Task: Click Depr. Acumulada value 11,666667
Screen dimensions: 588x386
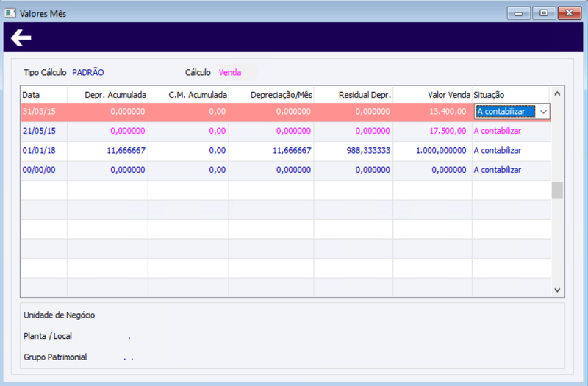Action: click(x=126, y=151)
